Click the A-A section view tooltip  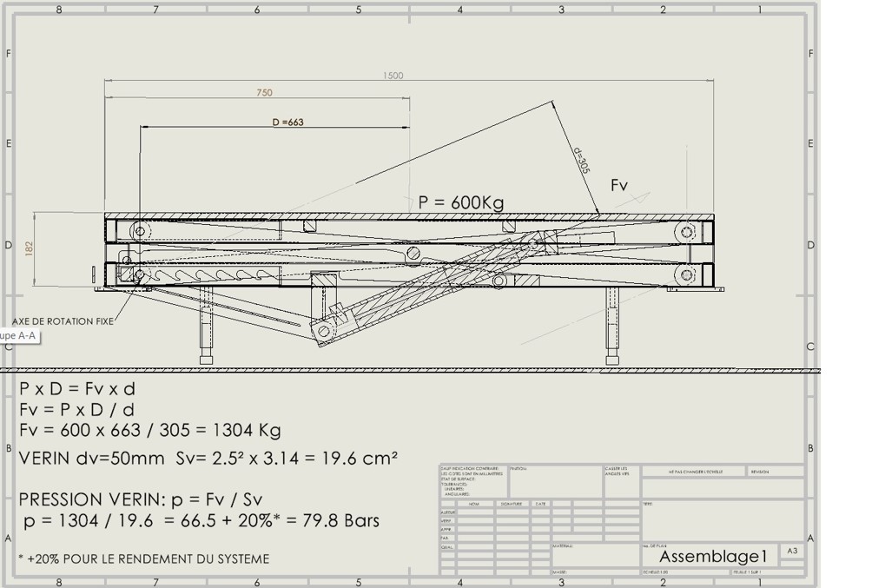point(17,335)
